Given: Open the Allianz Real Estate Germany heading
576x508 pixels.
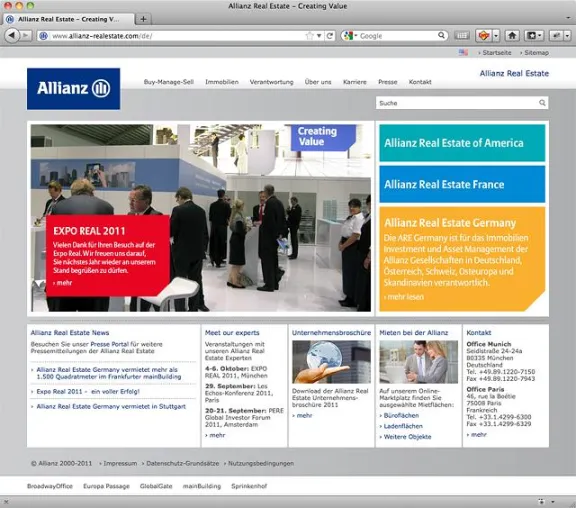Looking at the screenshot, I should pyautogui.click(x=450, y=223).
